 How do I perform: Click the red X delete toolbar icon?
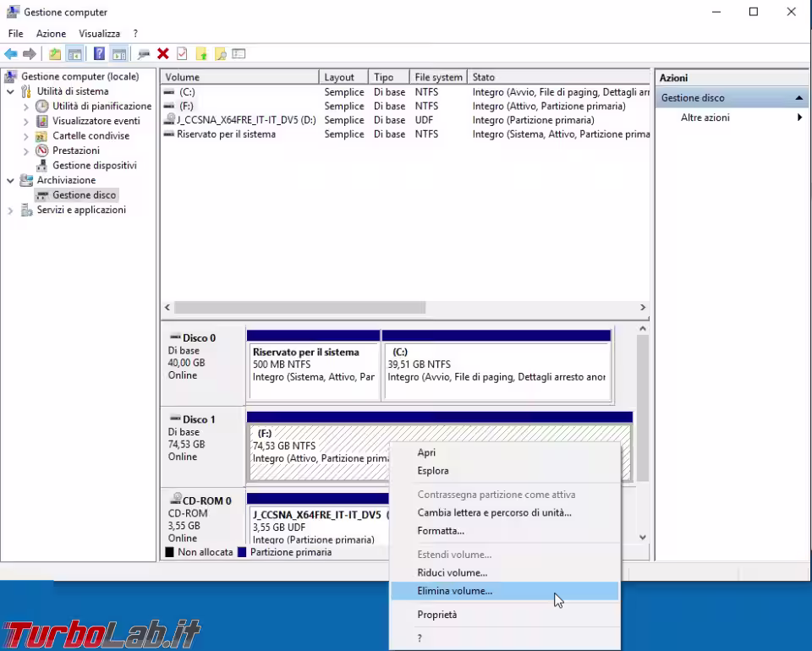point(163,54)
